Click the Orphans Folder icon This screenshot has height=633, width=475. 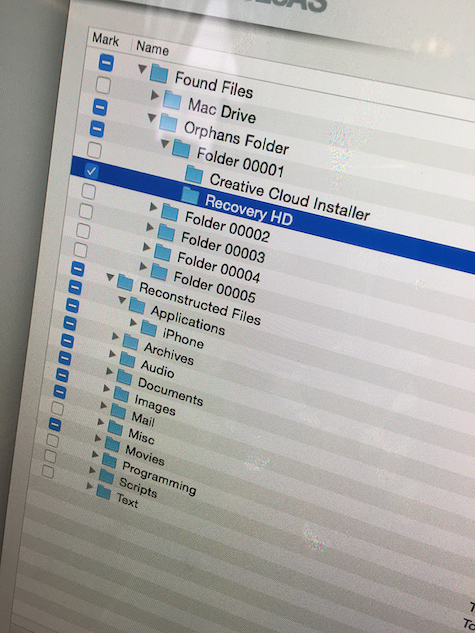pos(168,122)
